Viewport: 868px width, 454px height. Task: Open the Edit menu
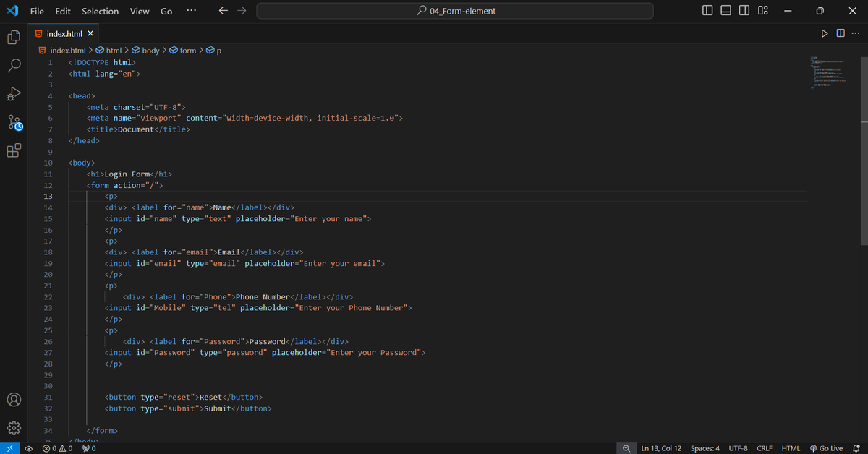(63, 11)
